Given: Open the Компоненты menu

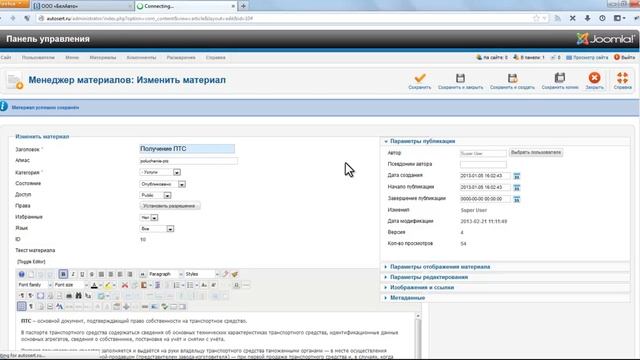Looking at the screenshot, I should (141, 58).
